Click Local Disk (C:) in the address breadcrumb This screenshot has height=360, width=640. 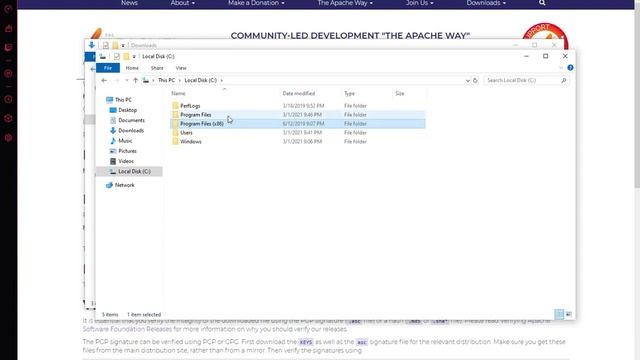click(200, 80)
